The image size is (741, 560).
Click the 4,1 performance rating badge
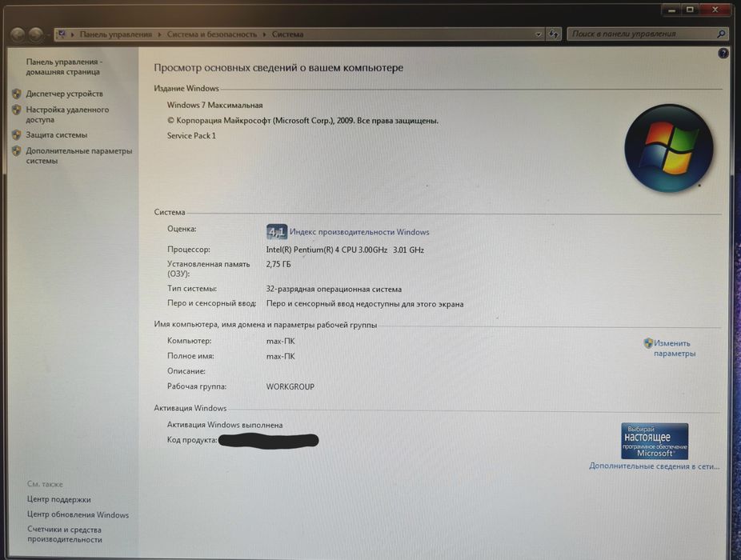click(x=276, y=231)
